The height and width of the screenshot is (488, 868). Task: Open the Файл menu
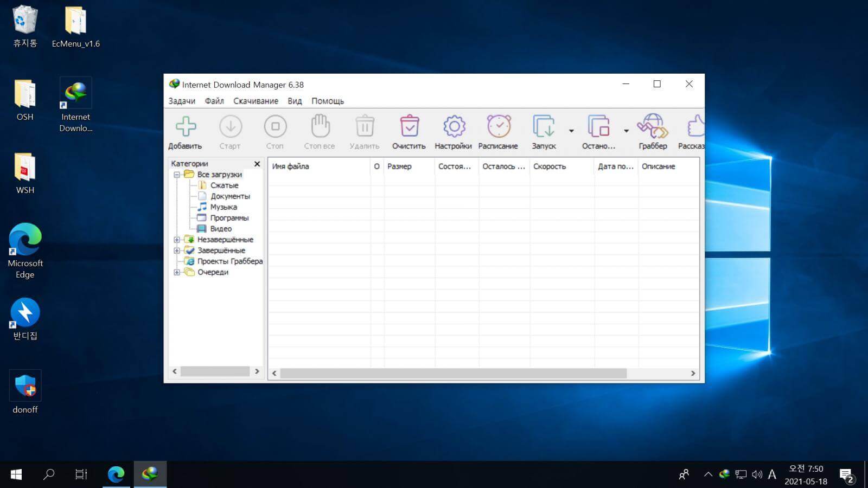[x=214, y=101]
